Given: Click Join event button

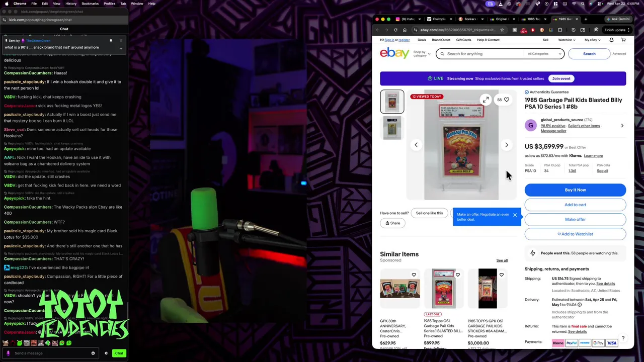Looking at the screenshot, I should tap(561, 78).
